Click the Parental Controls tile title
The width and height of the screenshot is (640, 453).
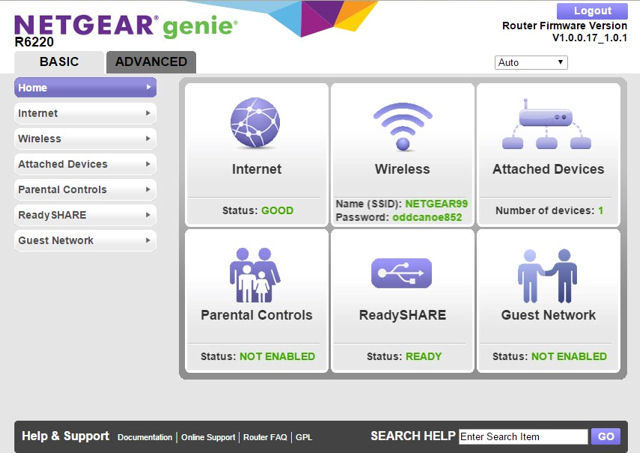click(x=256, y=315)
